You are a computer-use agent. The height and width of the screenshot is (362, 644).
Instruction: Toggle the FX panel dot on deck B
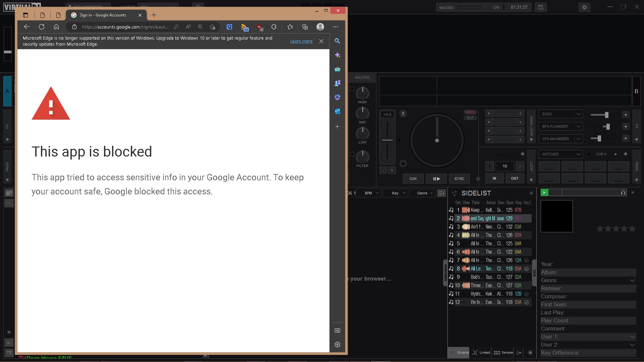tap(637, 139)
